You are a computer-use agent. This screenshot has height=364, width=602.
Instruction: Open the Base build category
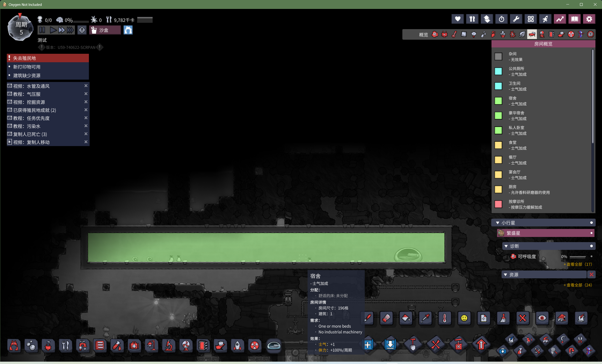(14, 345)
